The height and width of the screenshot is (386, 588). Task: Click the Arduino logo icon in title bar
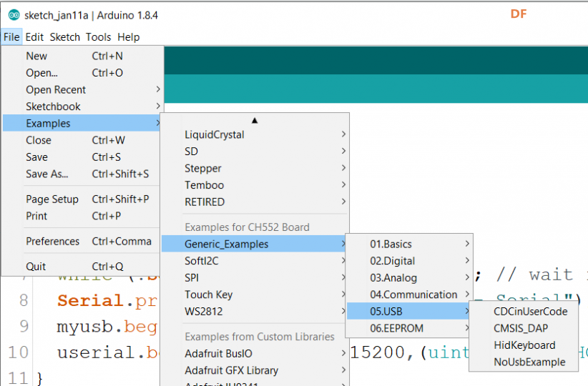[x=14, y=15]
